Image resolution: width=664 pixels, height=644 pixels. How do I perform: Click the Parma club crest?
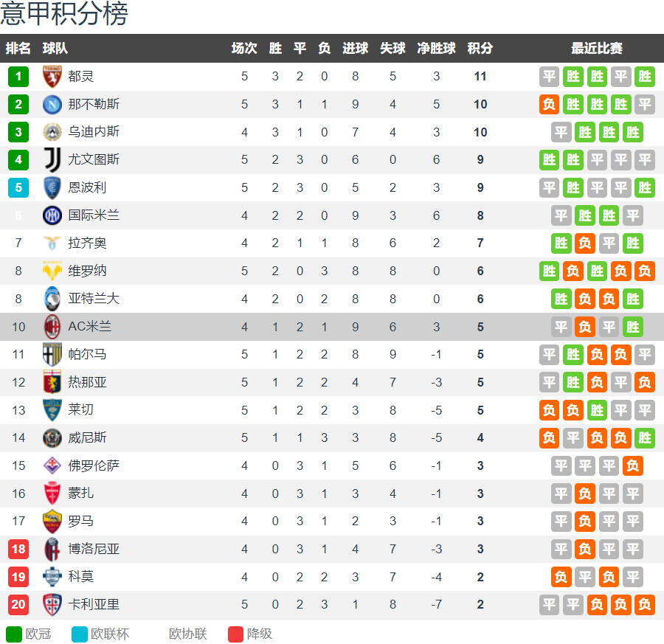click(52, 354)
